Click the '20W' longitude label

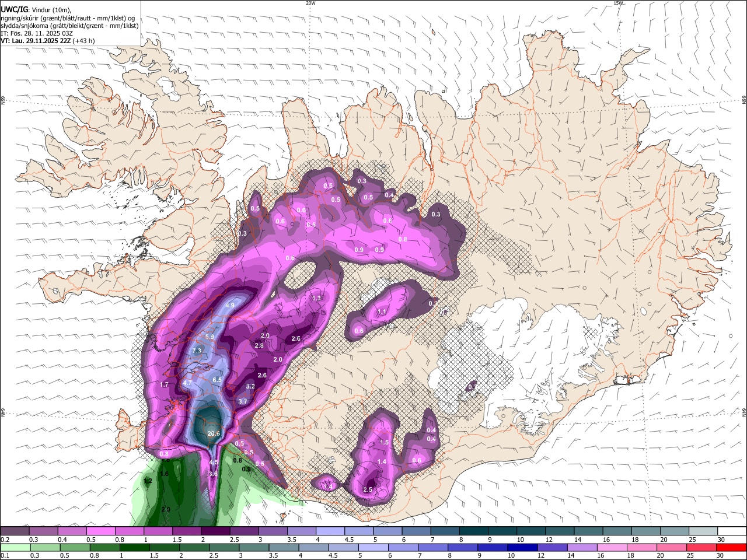310,3
